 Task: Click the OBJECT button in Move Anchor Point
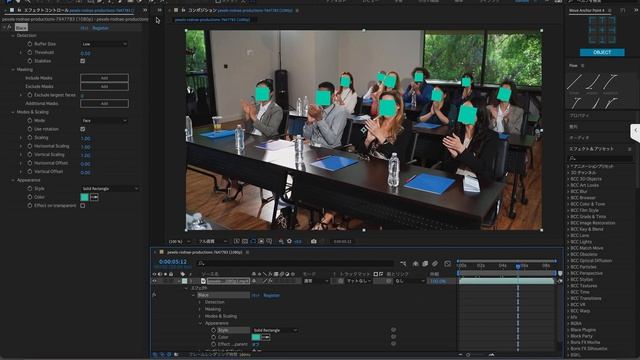(602, 52)
